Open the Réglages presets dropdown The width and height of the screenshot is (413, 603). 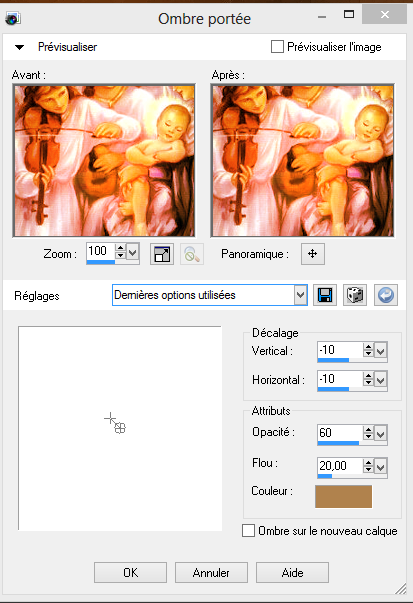pos(301,295)
